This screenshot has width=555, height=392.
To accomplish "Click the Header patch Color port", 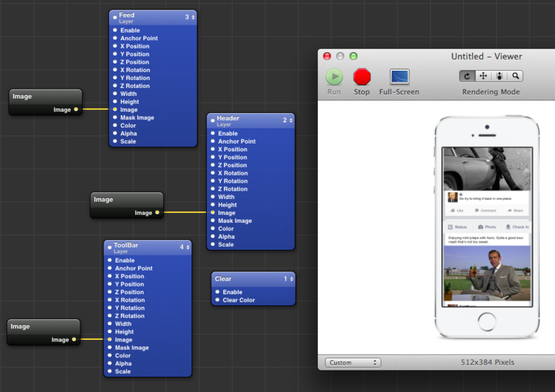I will pos(213,228).
